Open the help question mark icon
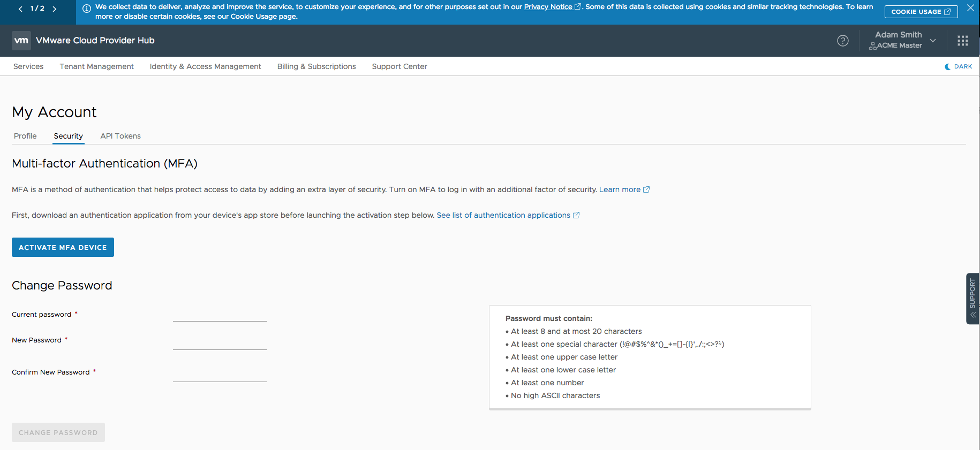Image resolution: width=980 pixels, height=450 pixels. [x=842, y=41]
